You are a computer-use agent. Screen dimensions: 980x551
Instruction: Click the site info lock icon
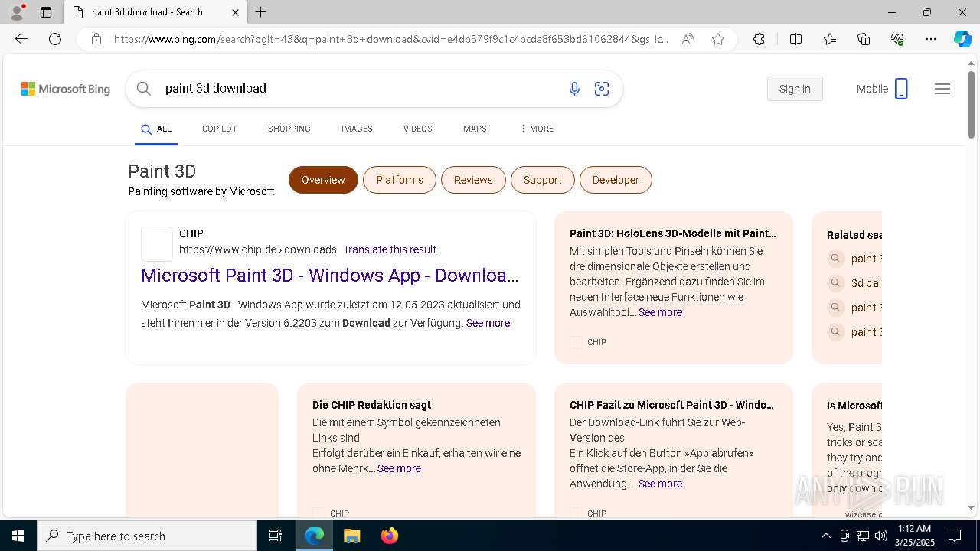click(x=96, y=39)
